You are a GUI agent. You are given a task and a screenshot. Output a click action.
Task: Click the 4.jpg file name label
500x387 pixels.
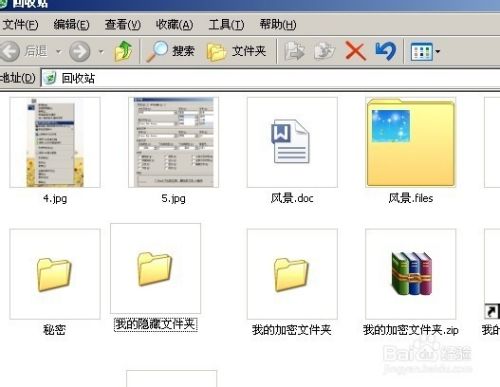coord(55,199)
